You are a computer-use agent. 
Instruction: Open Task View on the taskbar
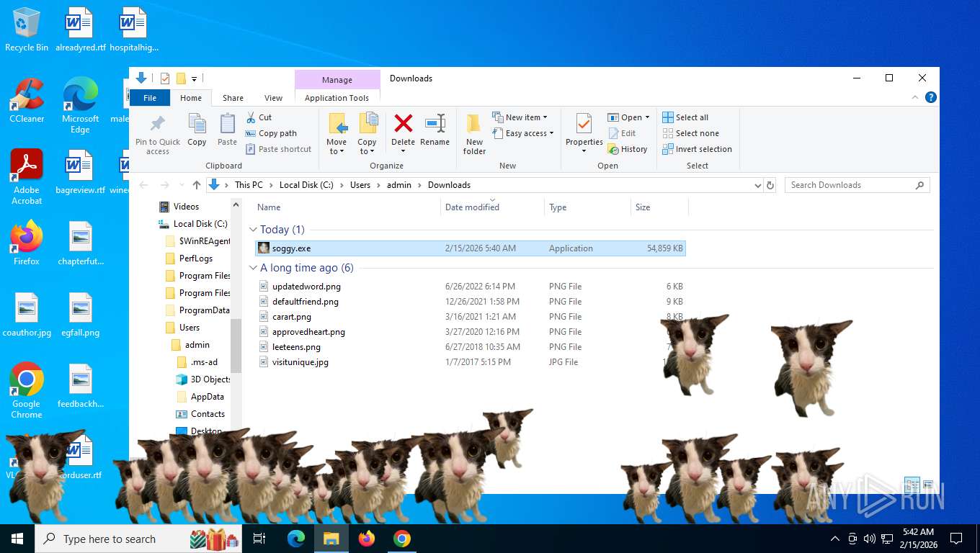point(259,539)
